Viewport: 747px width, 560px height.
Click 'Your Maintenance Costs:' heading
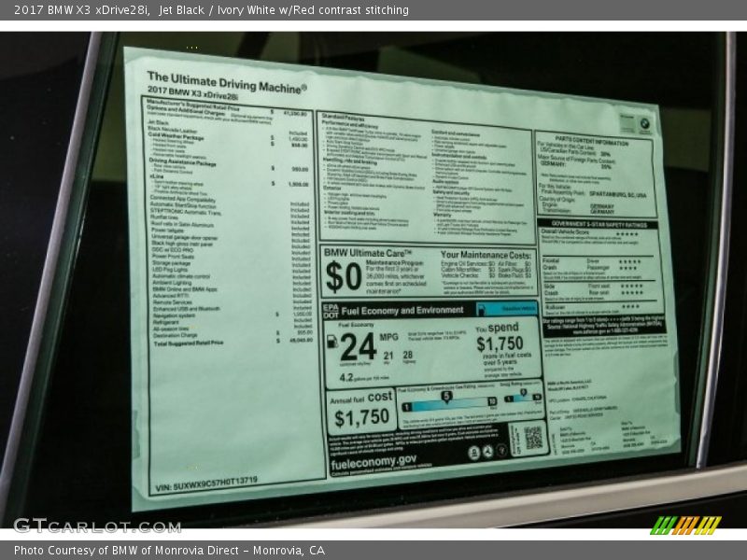point(486,255)
